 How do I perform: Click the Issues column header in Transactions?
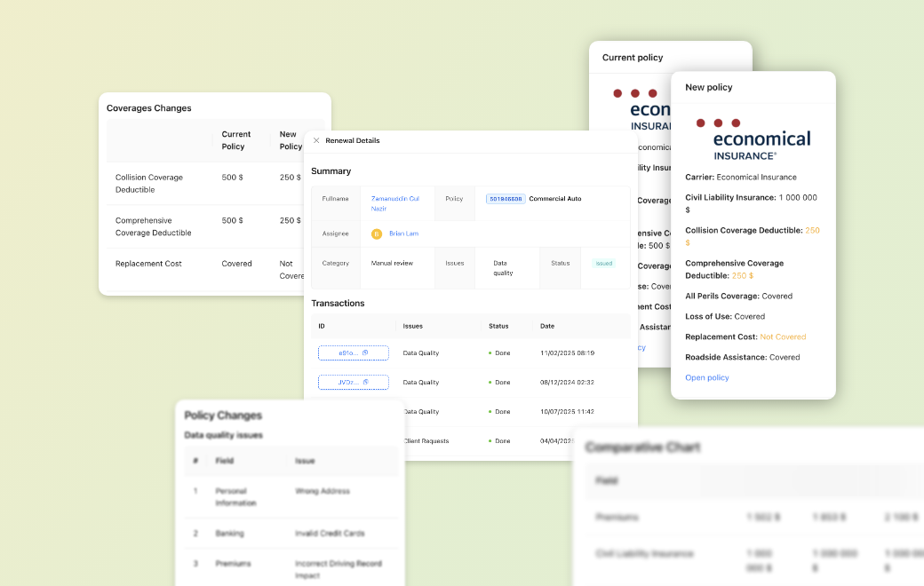point(412,326)
